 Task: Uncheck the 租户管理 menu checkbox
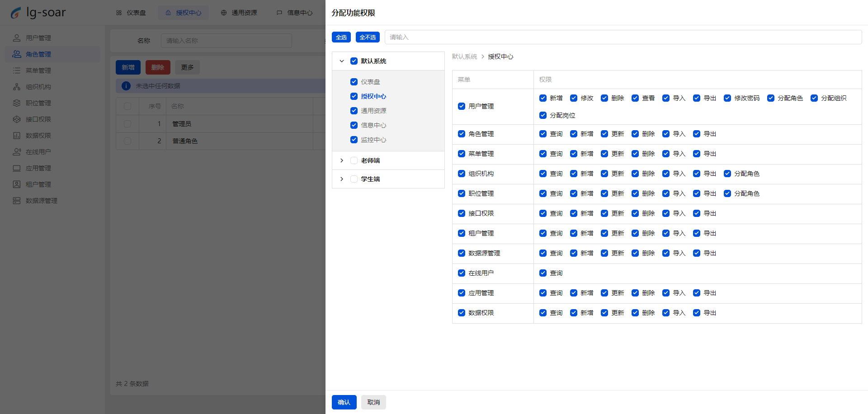tap(462, 233)
